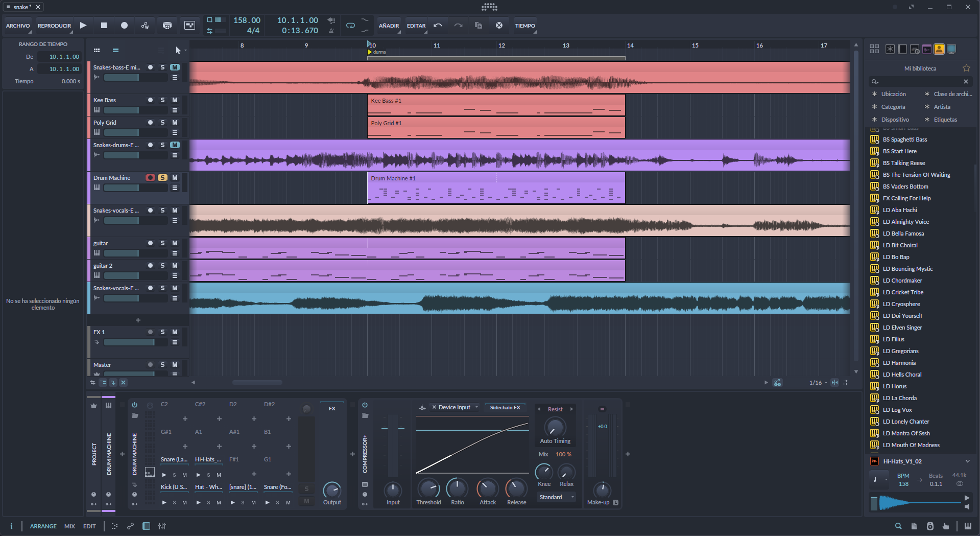980x536 pixels.
Task: Stop the transport
Action: tap(104, 26)
